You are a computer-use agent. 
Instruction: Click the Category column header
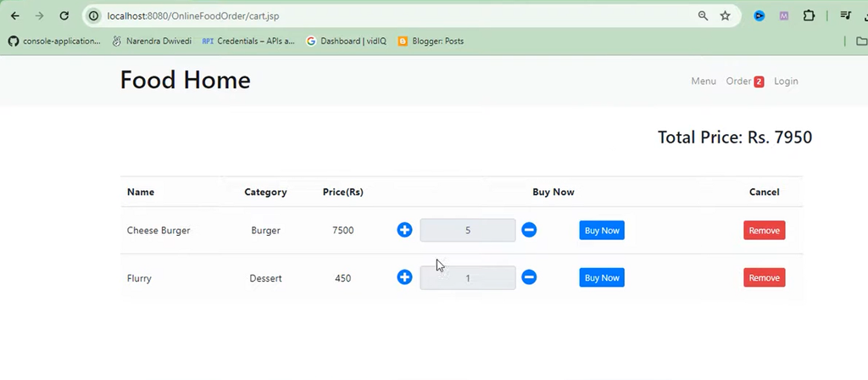(265, 193)
